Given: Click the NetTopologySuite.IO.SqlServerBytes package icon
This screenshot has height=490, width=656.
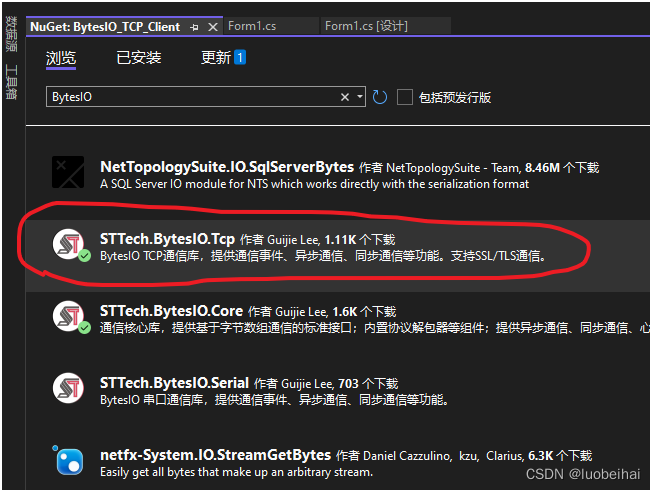Looking at the screenshot, I should click(68, 172).
